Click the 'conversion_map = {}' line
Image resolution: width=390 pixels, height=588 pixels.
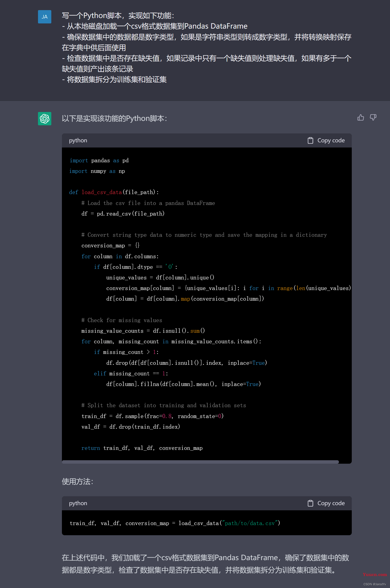(x=111, y=246)
